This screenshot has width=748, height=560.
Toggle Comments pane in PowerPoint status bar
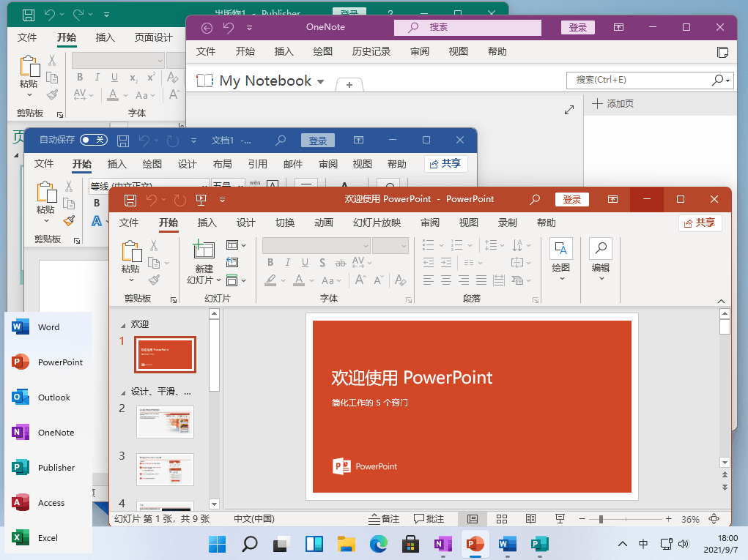tap(429, 518)
